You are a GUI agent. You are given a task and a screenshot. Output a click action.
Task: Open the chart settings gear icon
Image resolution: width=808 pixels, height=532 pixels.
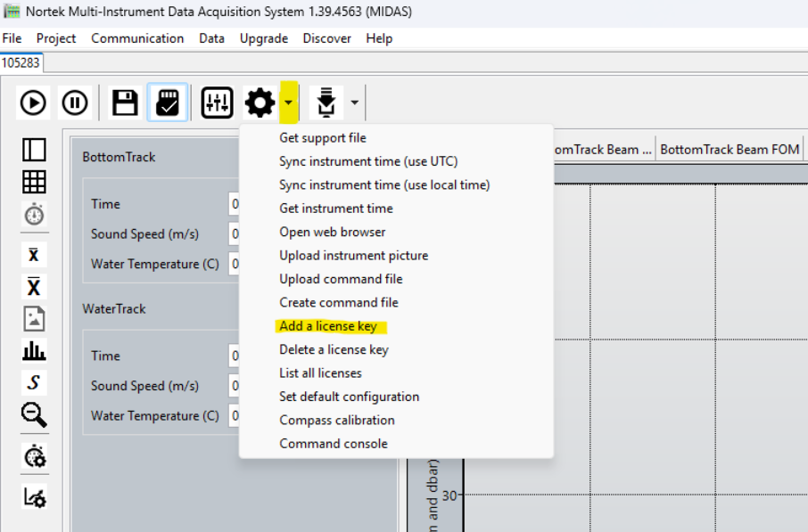point(34,497)
